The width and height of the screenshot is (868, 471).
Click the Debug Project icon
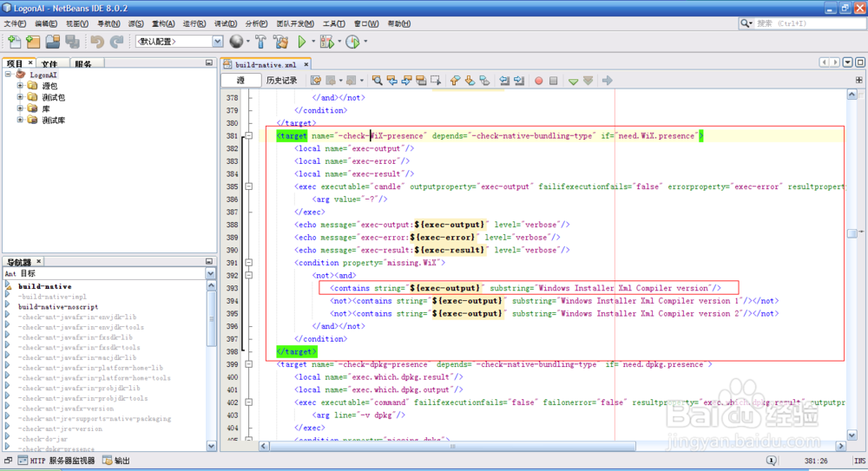pyautogui.click(x=326, y=42)
